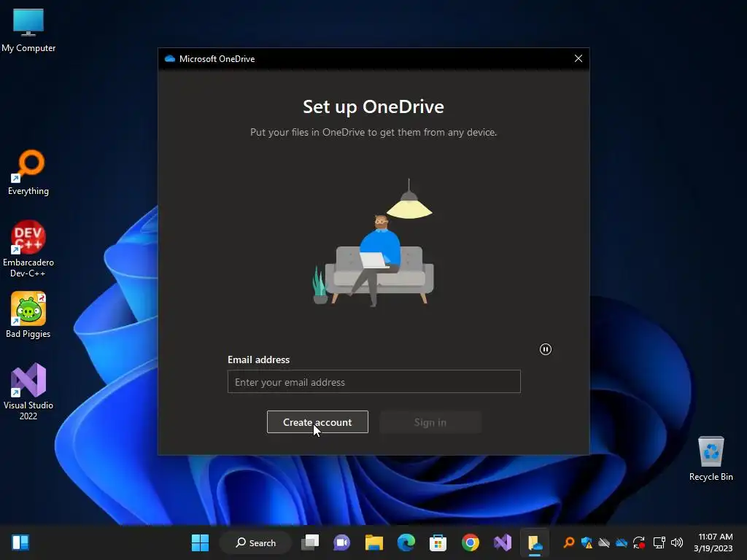The image size is (747, 560).
Task: Select the Embarcadero Dev-C++ desktop shortcut
Action: point(28,249)
